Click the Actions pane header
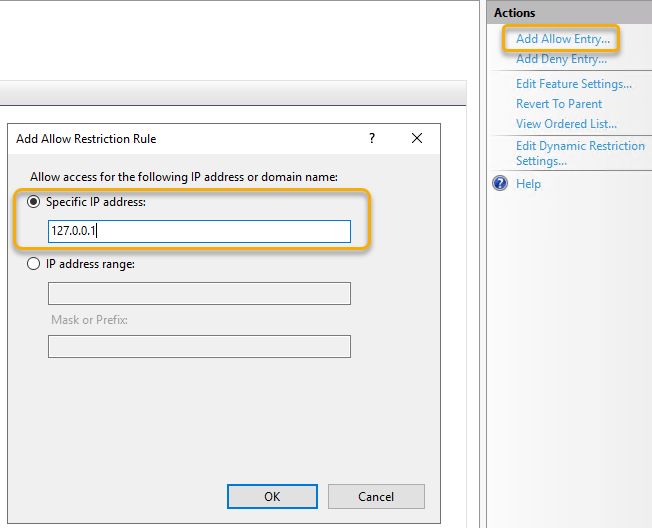The height and width of the screenshot is (528, 652). [x=569, y=13]
